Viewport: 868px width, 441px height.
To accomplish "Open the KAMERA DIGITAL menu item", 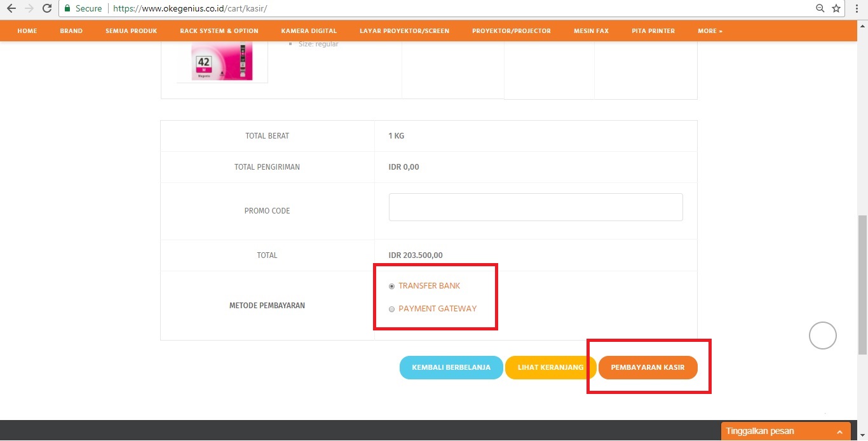I will 309,31.
